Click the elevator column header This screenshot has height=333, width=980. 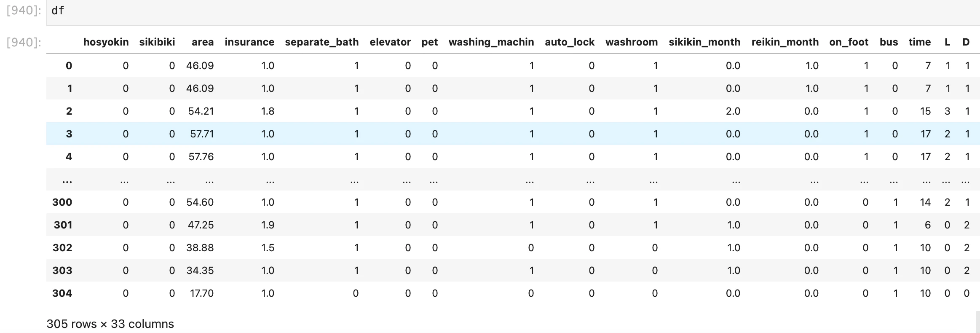[390, 42]
